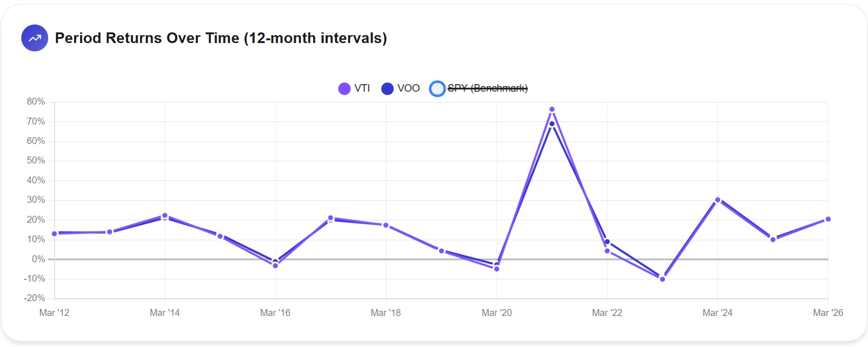Select the VOO data point at the Mar '21 peak

pyautogui.click(x=552, y=124)
